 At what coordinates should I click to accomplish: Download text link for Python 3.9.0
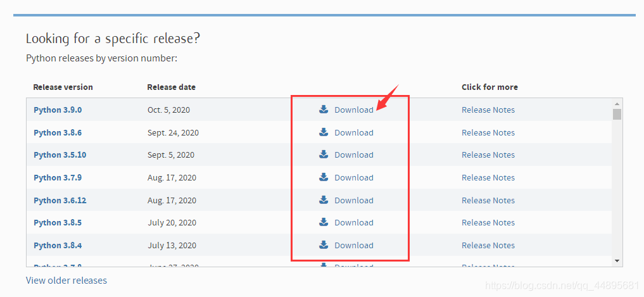click(354, 110)
